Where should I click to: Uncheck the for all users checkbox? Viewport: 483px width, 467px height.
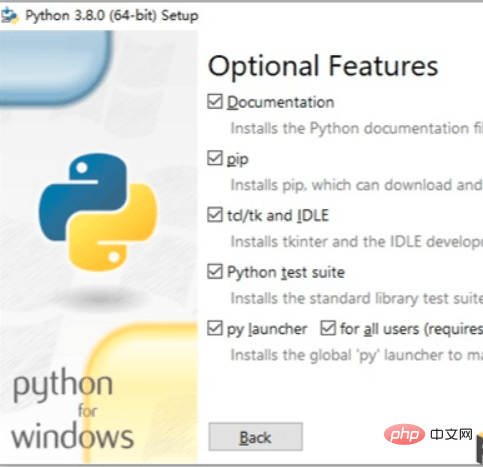click(328, 328)
